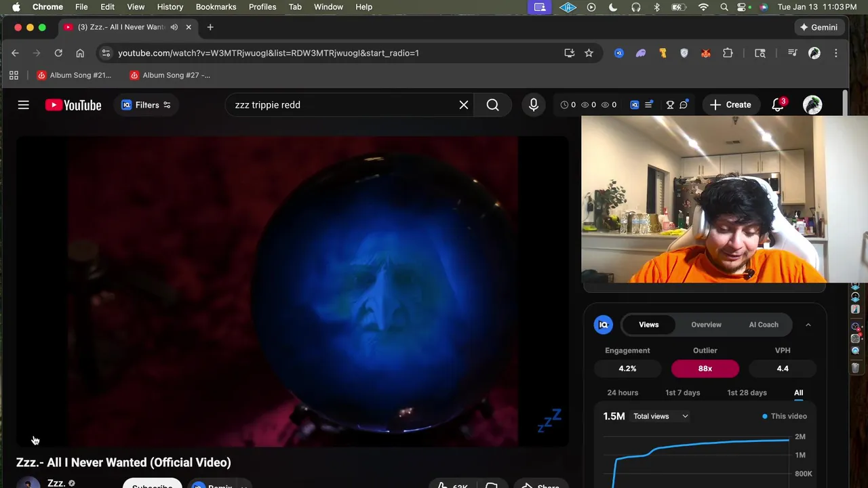This screenshot has height=488, width=868.
Task: Open the Chrome three-dot menu
Action: tap(836, 53)
